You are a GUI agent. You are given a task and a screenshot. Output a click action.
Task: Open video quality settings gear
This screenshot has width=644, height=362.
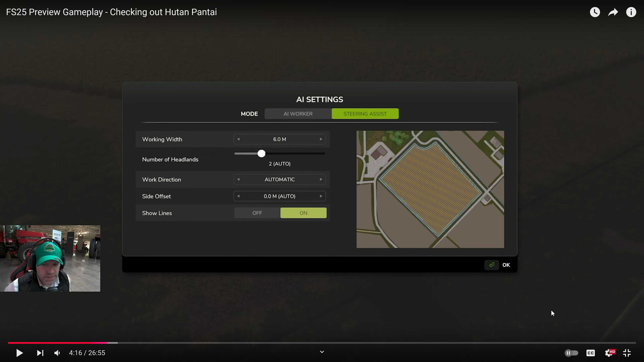609,353
